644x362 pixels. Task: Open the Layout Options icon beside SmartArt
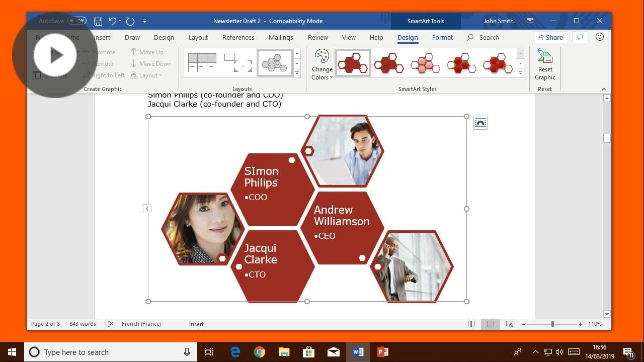point(480,122)
